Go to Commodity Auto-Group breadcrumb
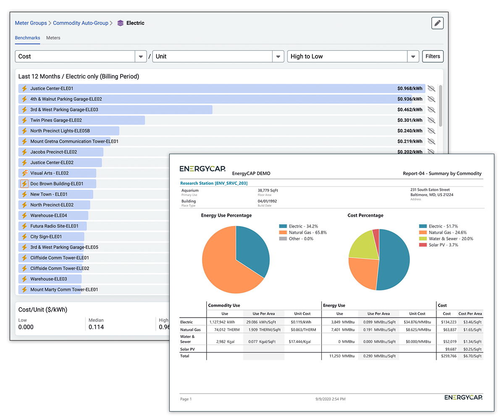This screenshot has width=504, height=420. (x=81, y=23)
